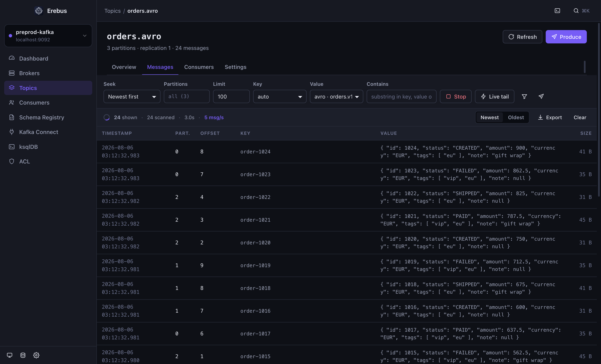601x364 pixels.
Task: Focus the Partitions 'all (3)' field
Action: [x=187, y=97]
